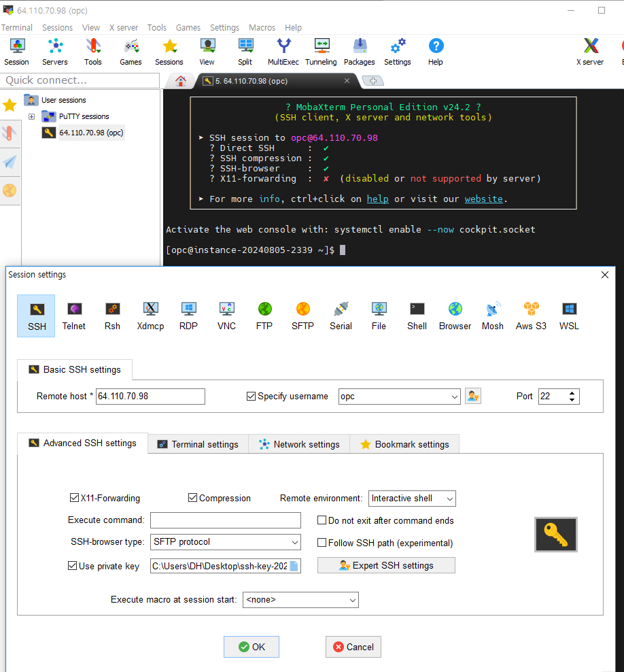Open the X server menu

coord(123,27)
